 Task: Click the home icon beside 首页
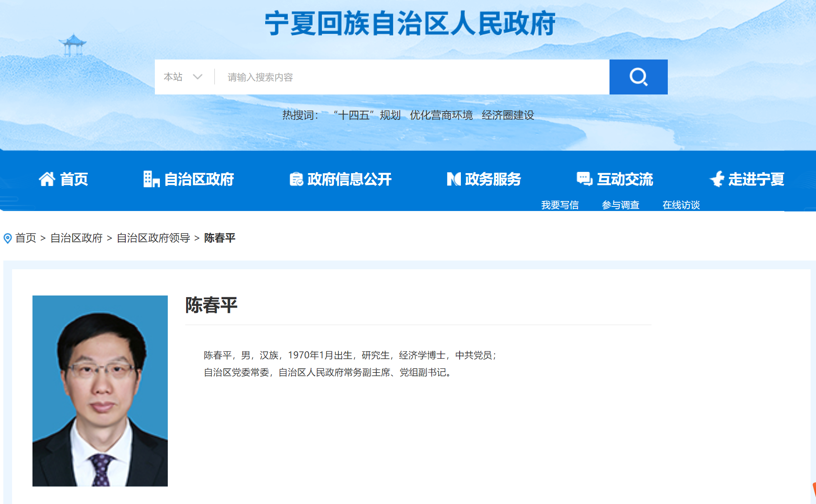point(47,179)
